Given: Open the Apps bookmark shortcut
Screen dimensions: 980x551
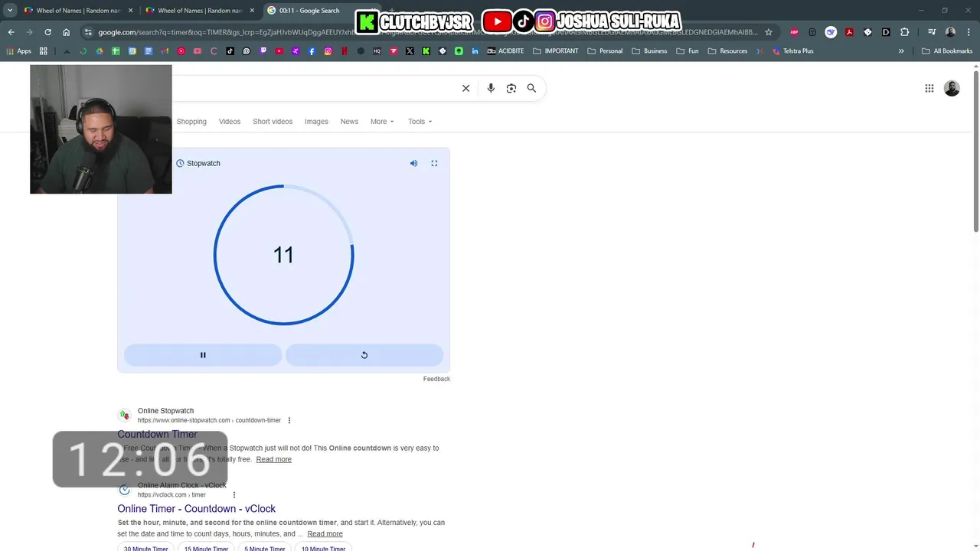Looking at the screenshot, I should point(18,51).
